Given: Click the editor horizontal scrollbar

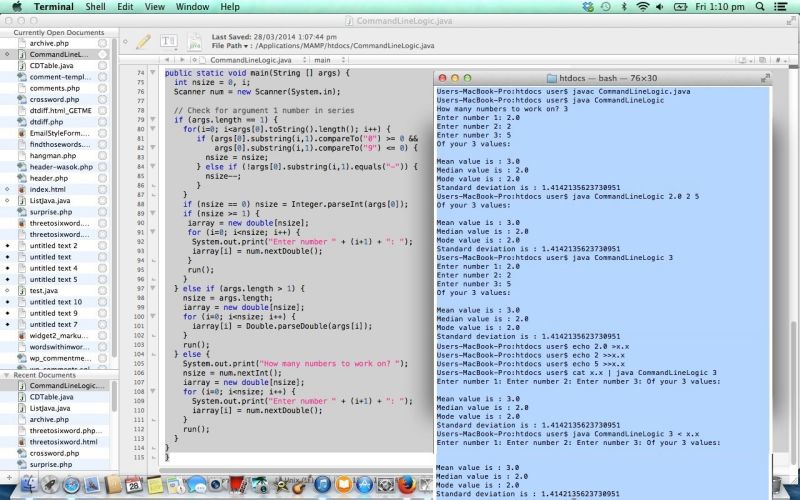Looking at the screenshot, I should [296, 470].
